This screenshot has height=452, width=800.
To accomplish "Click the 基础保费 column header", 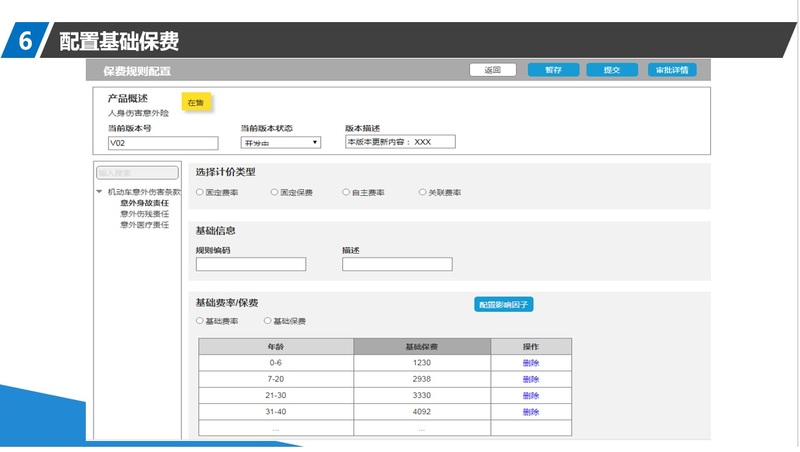I will [422, 346].
